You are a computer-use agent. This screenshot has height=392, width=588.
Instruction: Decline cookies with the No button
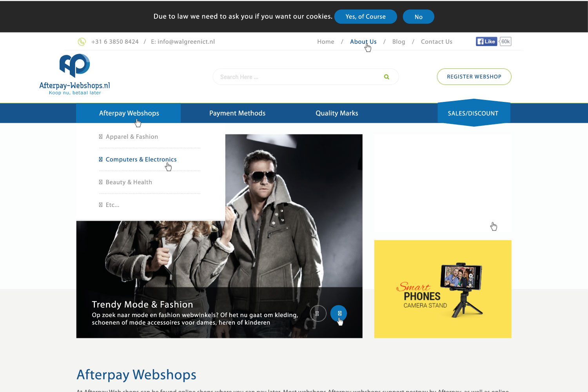[419, 16]
